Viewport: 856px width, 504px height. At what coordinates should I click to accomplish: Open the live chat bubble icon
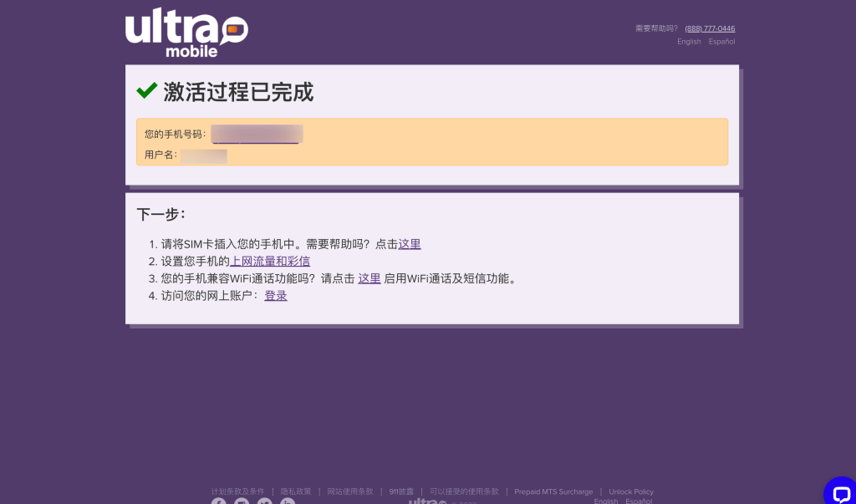tap(841, 492)
